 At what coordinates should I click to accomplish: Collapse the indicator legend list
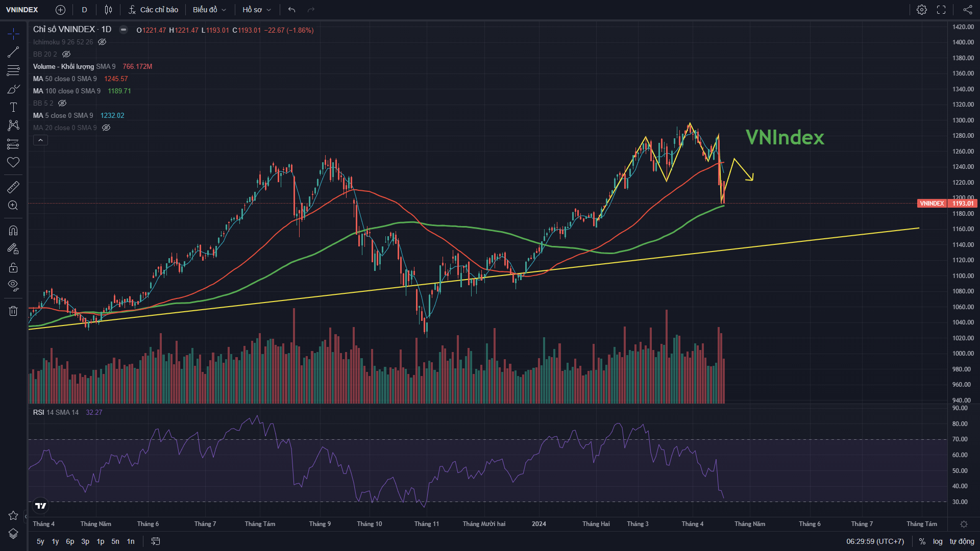tap(40, 140)
